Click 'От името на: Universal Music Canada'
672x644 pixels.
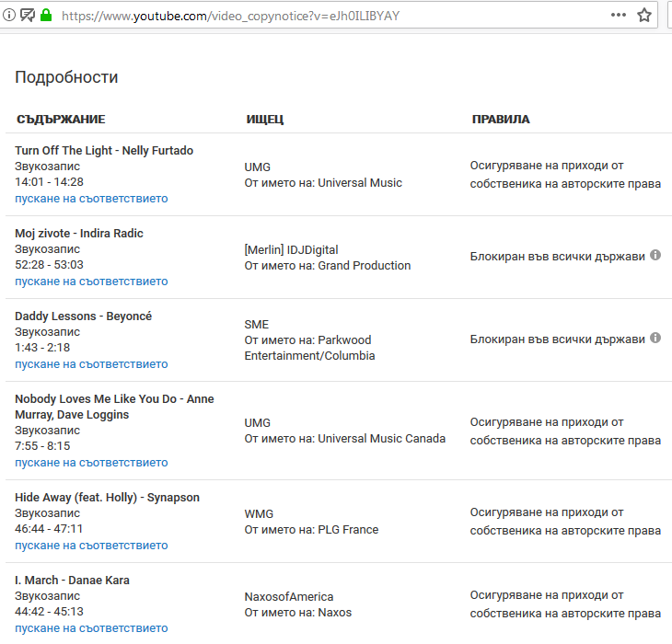(345, 439)
